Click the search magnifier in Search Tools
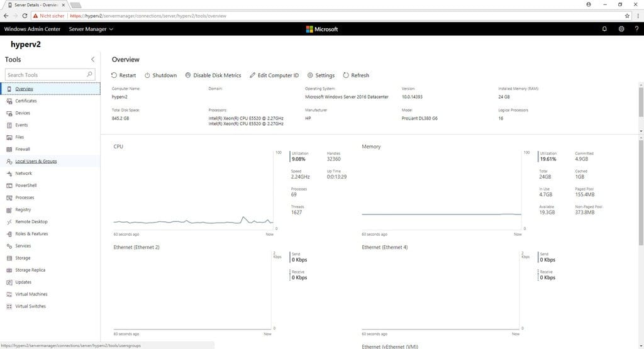 pos(89,74)
